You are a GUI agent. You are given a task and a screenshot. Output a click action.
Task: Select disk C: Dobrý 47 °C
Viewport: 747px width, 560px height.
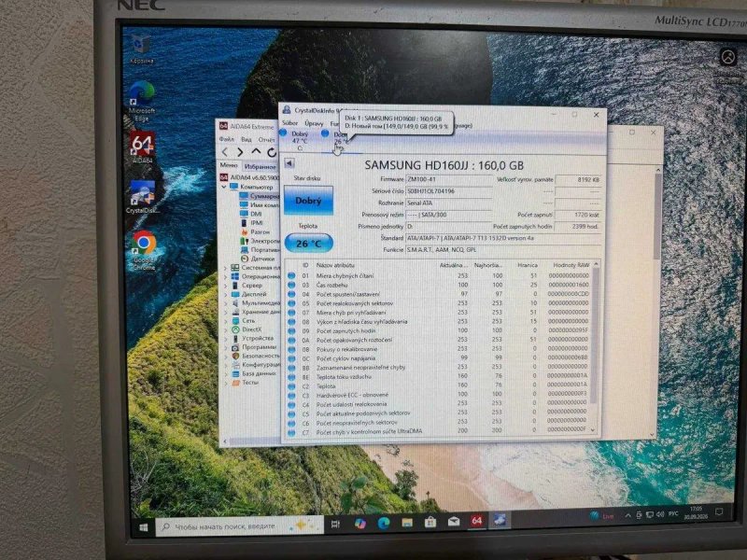(x=299, y=141)
